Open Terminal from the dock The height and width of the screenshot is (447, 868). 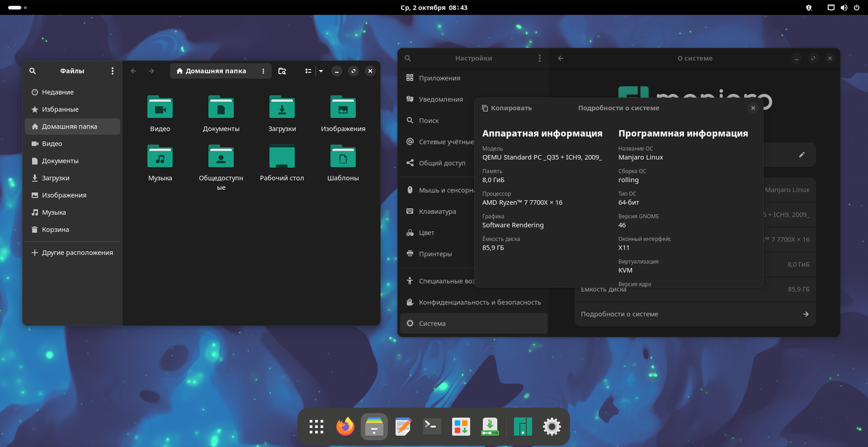click(x=432, y=427)
